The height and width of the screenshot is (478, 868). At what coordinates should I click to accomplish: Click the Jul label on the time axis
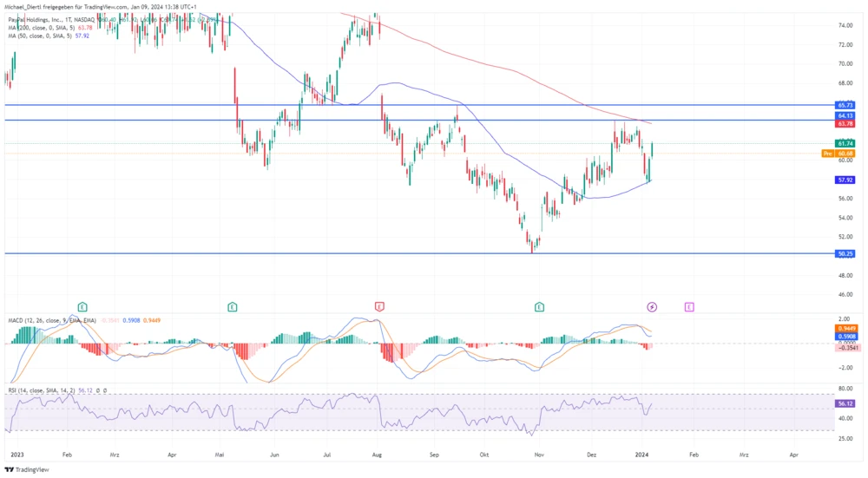pyautogui.click(x=327, y=455)
